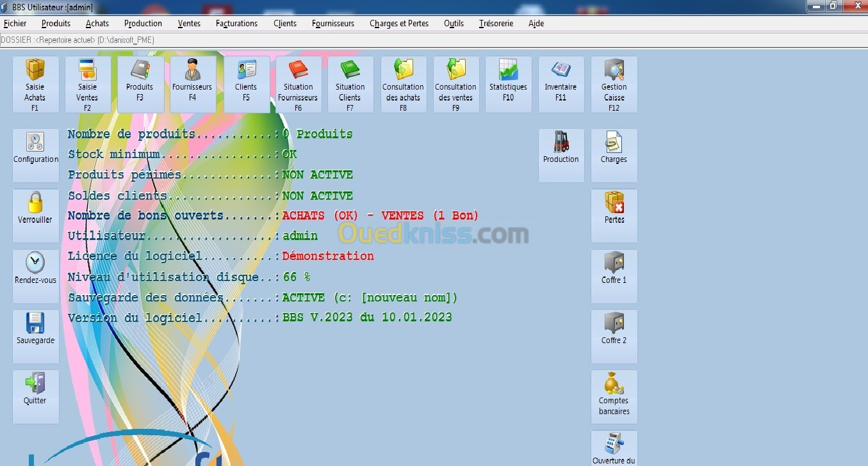
Task: Click the 'BBS Utilisateur :[admin]' title text
Action: tap(53, 7)
